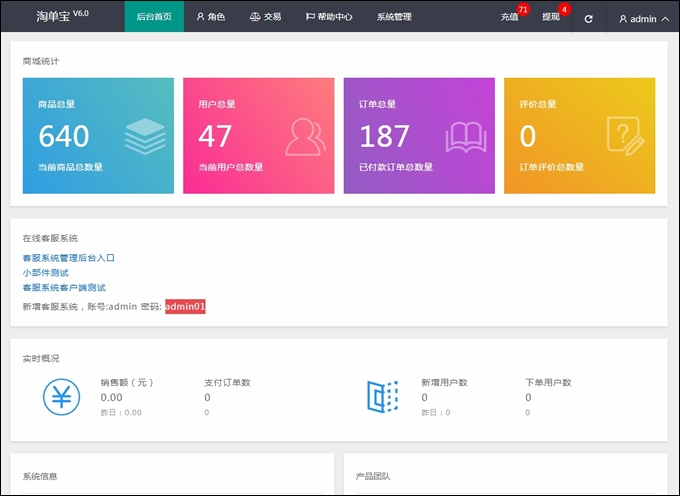Click the open book icon in 订单总量 card
Image resolution: width=680 pixels, height=496 pixels.
pyautogui.click(x=466, y=137)
